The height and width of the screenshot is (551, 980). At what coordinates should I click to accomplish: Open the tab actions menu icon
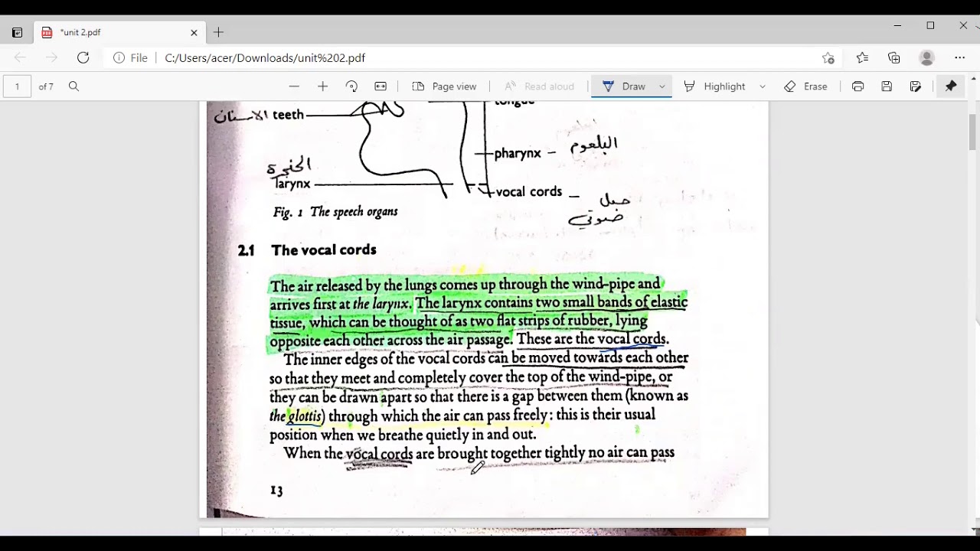coord(17,33)
